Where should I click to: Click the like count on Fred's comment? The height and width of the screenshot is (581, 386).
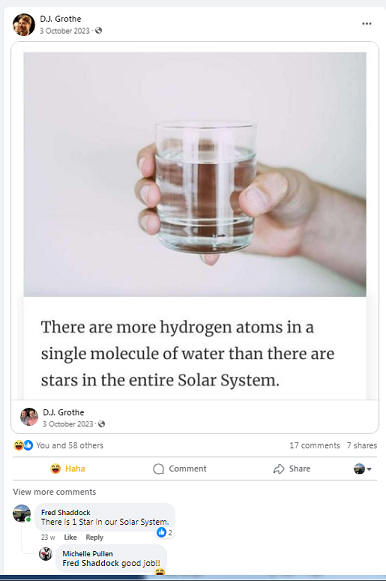click(x=165, y=532)
